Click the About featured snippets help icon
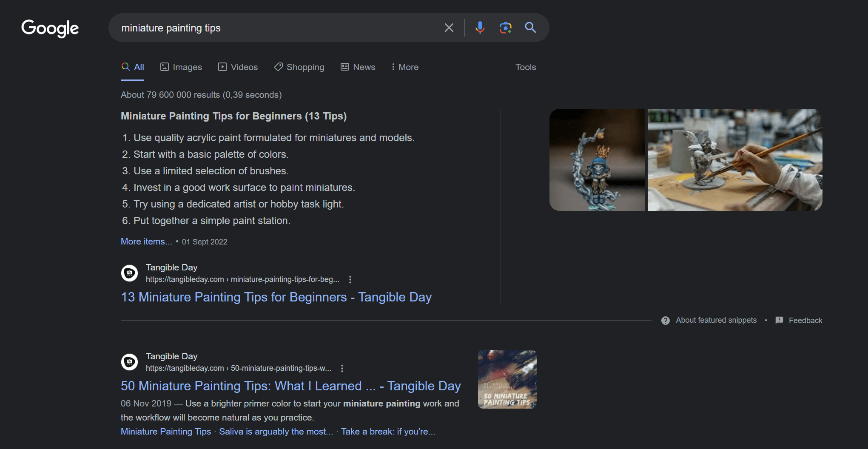Viewport: 868px width, 449px height. click(x=666, y=321)
